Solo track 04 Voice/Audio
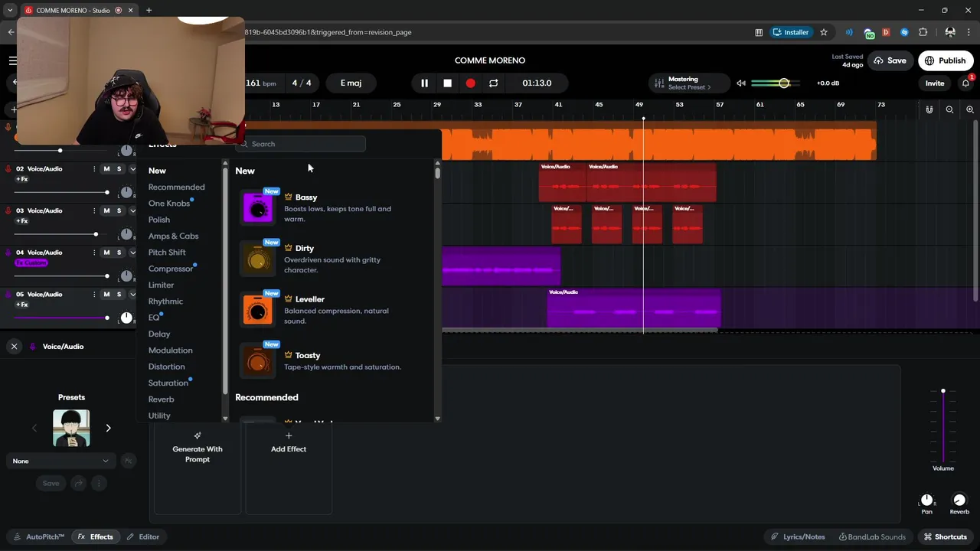 tap(119, 253)
